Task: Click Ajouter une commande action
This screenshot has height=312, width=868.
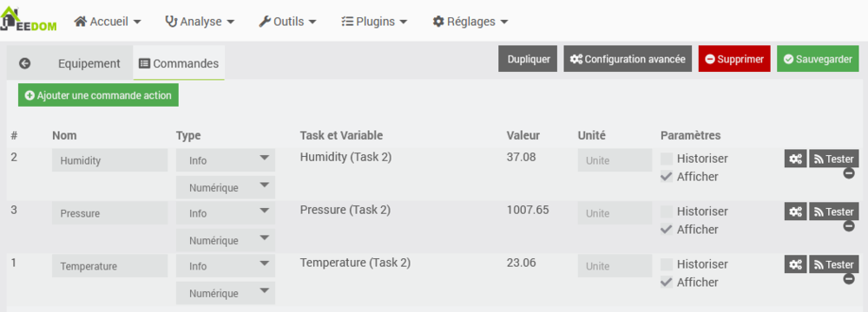Action: pos(98,95)
